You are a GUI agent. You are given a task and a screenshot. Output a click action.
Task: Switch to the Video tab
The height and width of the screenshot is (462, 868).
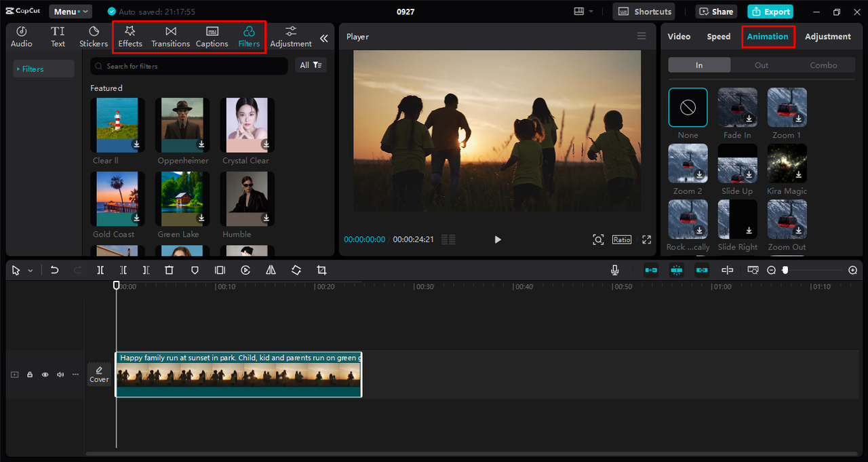(679, 37)
